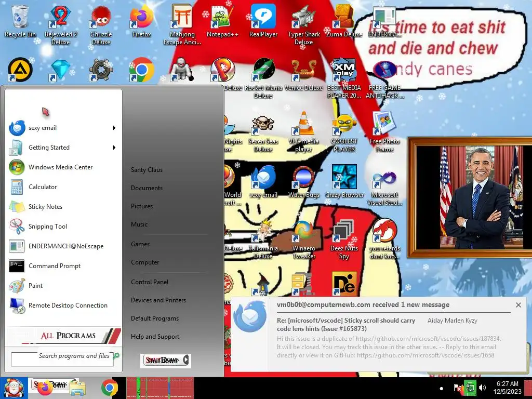Open Windows Media Center from Start menu
The width and height of the screenshot is (532, 399).
(63, 167)
